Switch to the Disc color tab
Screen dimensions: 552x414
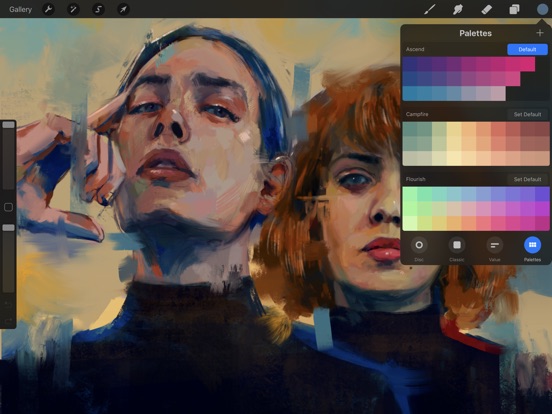[419, 245]
